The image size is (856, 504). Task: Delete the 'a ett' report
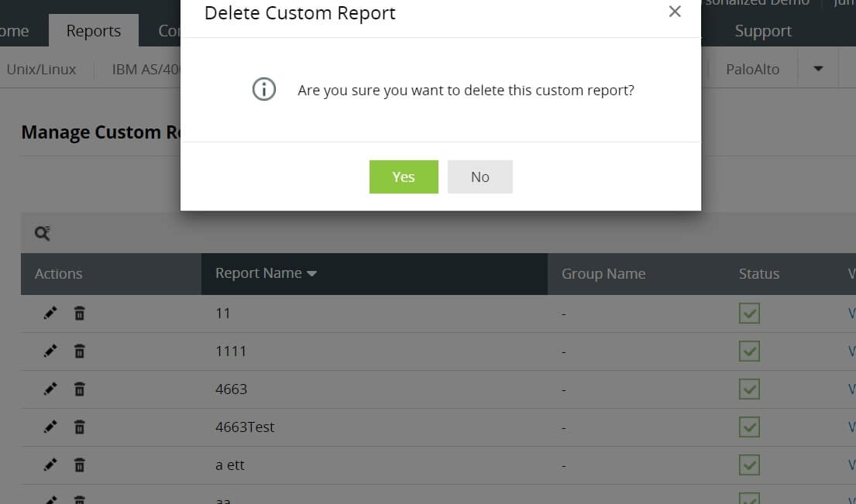click(79, 465)
